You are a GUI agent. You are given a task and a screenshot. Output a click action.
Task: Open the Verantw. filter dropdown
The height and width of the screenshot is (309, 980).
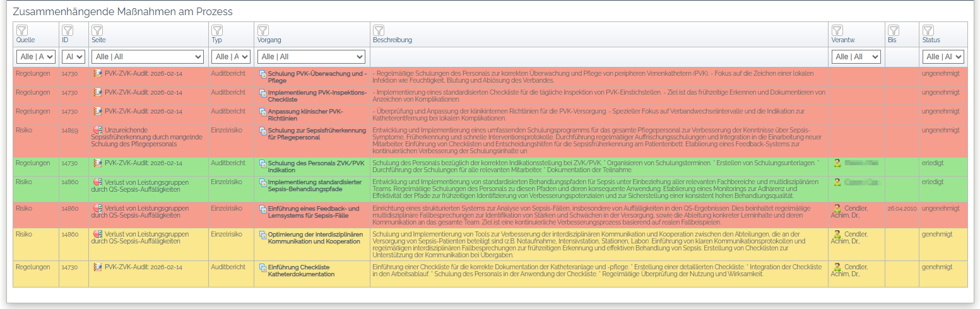coord(856,57)
